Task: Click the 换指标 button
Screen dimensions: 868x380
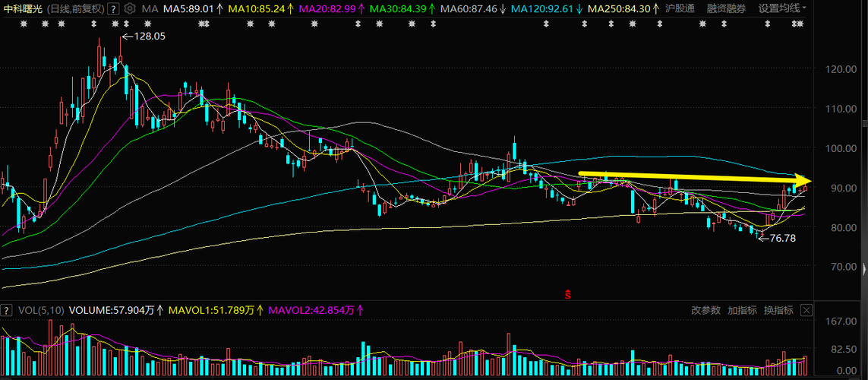Action: pyautogui.click(x=779, y=310)
